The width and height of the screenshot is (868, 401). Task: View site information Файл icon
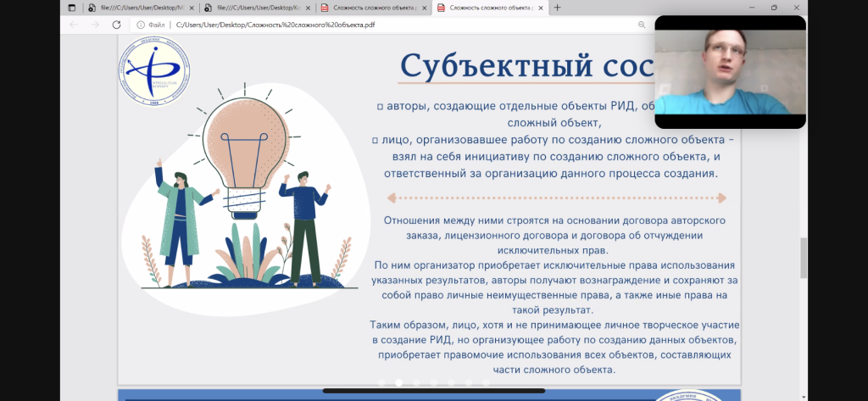(x=151, y=25)
